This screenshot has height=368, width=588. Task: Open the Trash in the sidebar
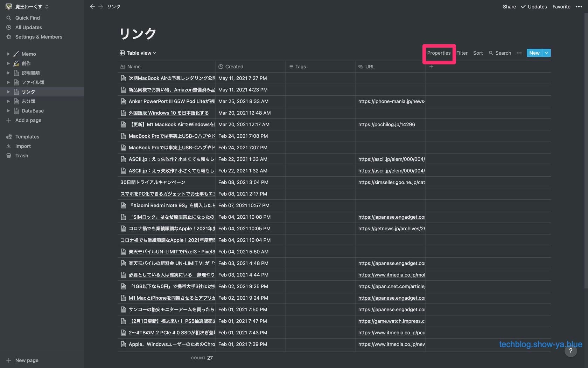point(22,156)
